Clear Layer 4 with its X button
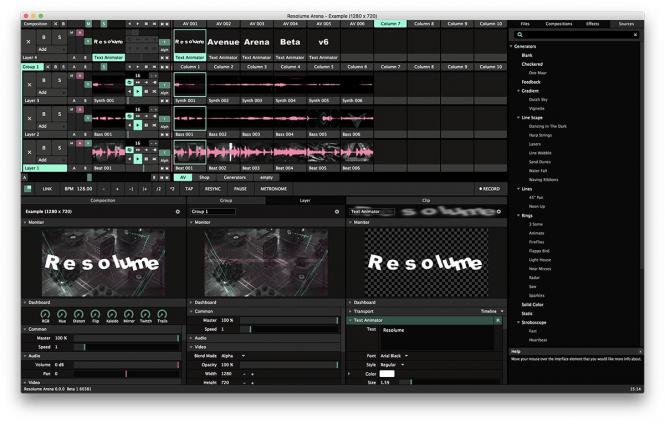Screen dimensions: 665x423 point(28,42)
